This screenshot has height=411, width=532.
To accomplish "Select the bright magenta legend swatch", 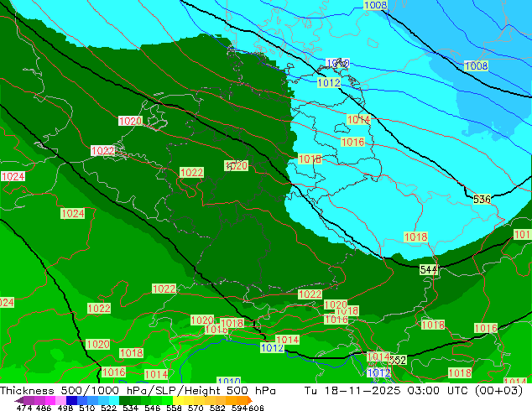I will 50,400.
